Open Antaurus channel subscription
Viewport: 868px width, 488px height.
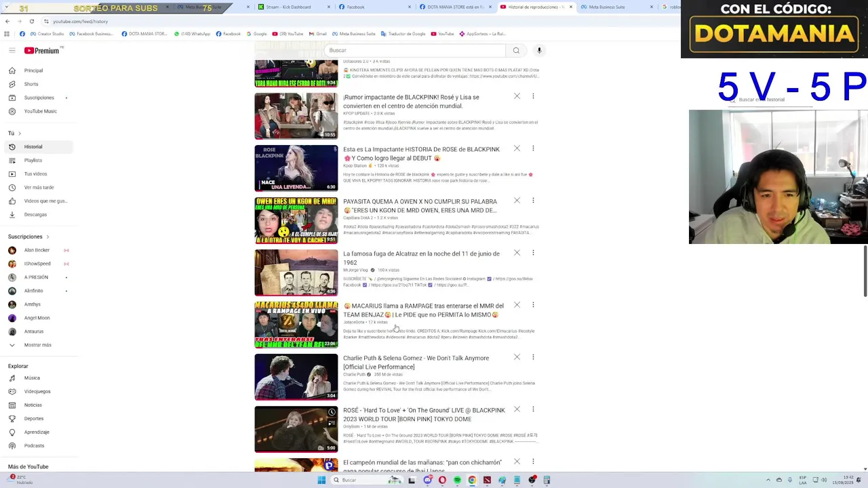(x=34, y=331)
